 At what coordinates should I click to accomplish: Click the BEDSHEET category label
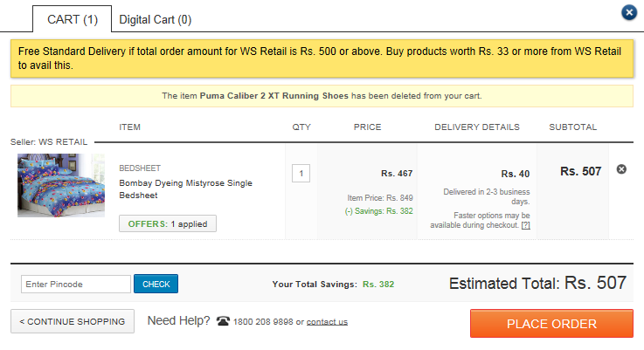pyautogui.click(x=140, y=168)
